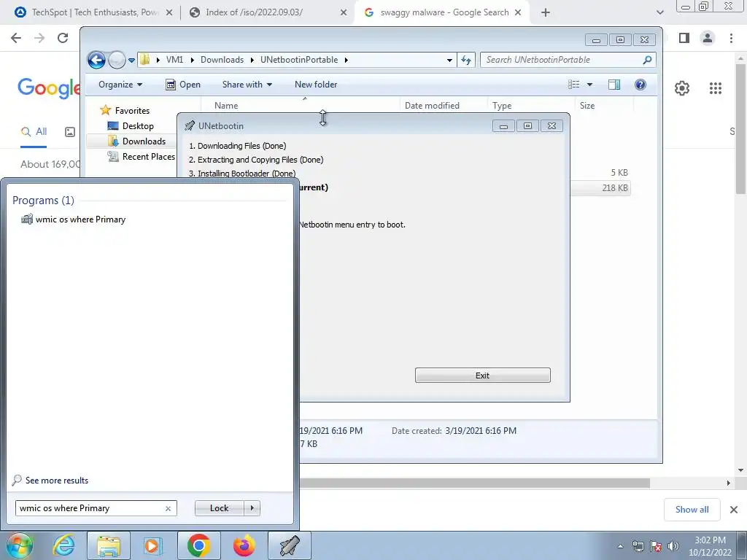Open Google settings gear
747x560 pixels.
(682, 88)
